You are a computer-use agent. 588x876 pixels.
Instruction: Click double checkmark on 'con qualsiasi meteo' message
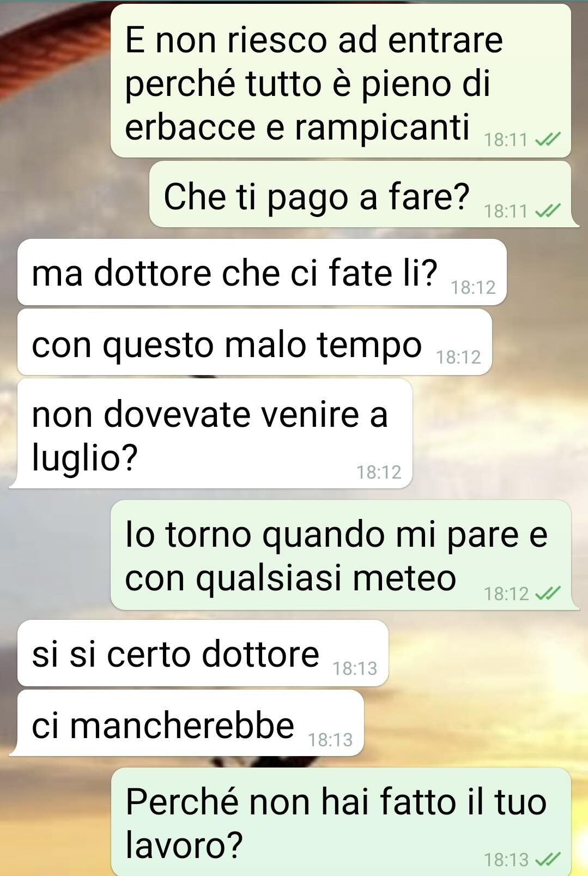[x=548, y=594]
